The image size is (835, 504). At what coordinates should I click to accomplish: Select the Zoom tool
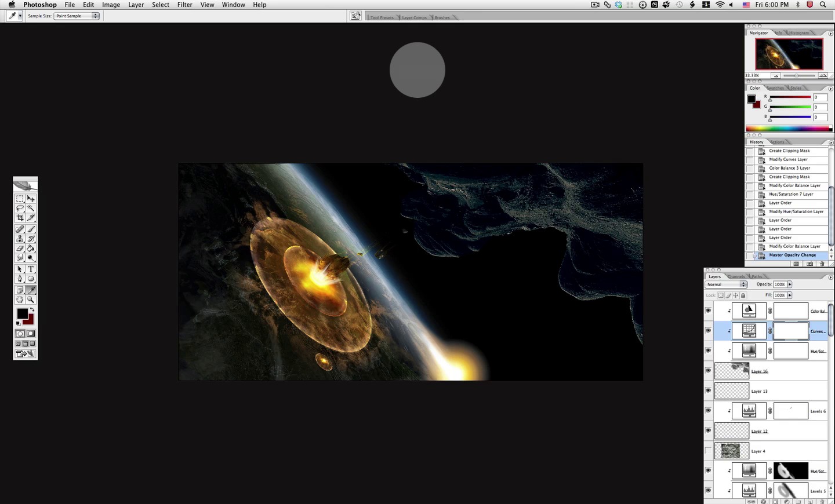[31, 300]
